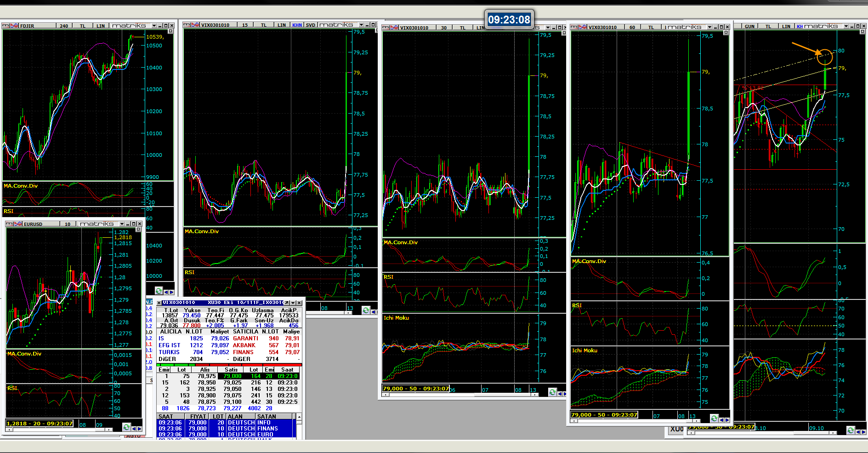Click the GUN period field in the rightmost chart
Screen dimensions: 868x453
749,26
